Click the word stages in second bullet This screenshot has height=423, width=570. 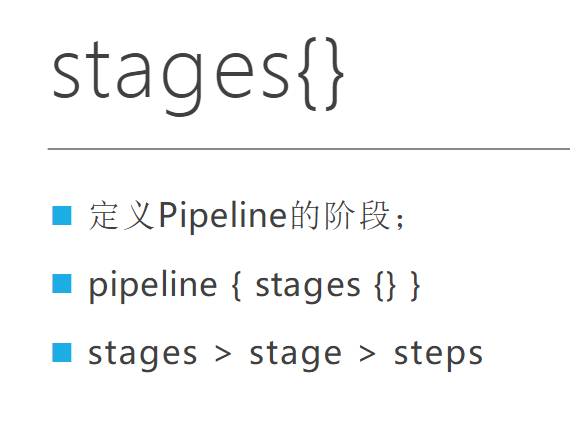pyautogui.click(x=308, y=287)
